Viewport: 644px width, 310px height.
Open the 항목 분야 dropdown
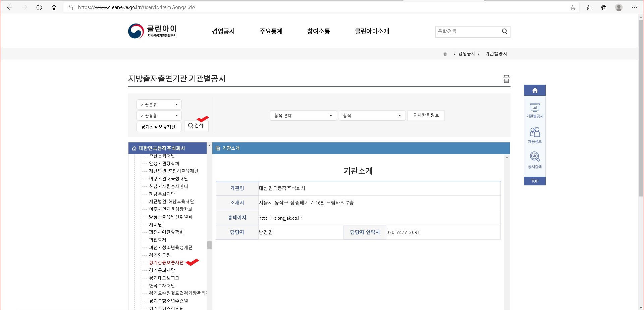point(303,116)
